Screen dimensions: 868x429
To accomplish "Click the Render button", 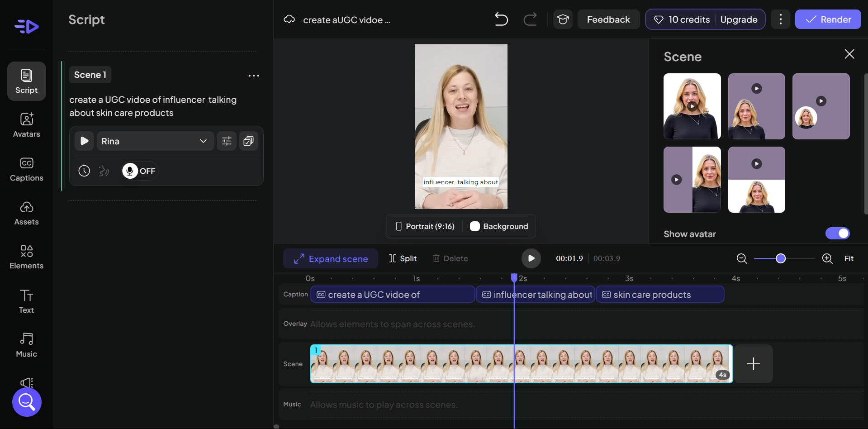I will pos(828,19).
